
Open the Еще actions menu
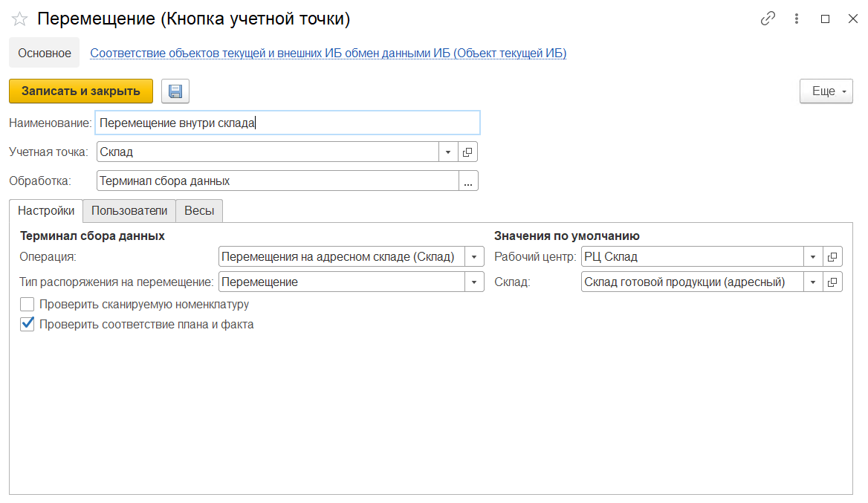point(826,91)
